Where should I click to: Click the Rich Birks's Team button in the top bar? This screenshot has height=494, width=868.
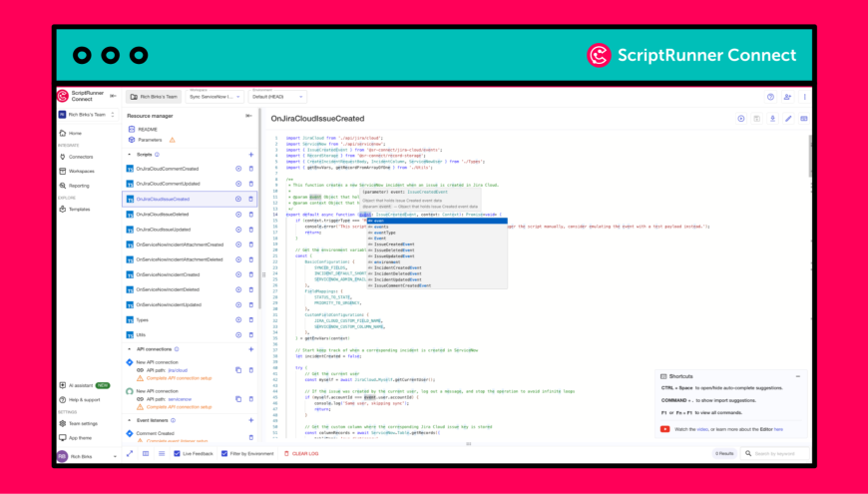(x=154, y=97)
